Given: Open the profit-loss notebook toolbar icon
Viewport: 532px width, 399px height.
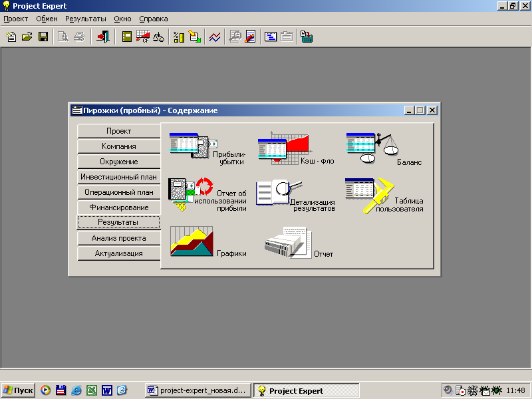Looking at the screenshot, I should (x=127, y=37).
